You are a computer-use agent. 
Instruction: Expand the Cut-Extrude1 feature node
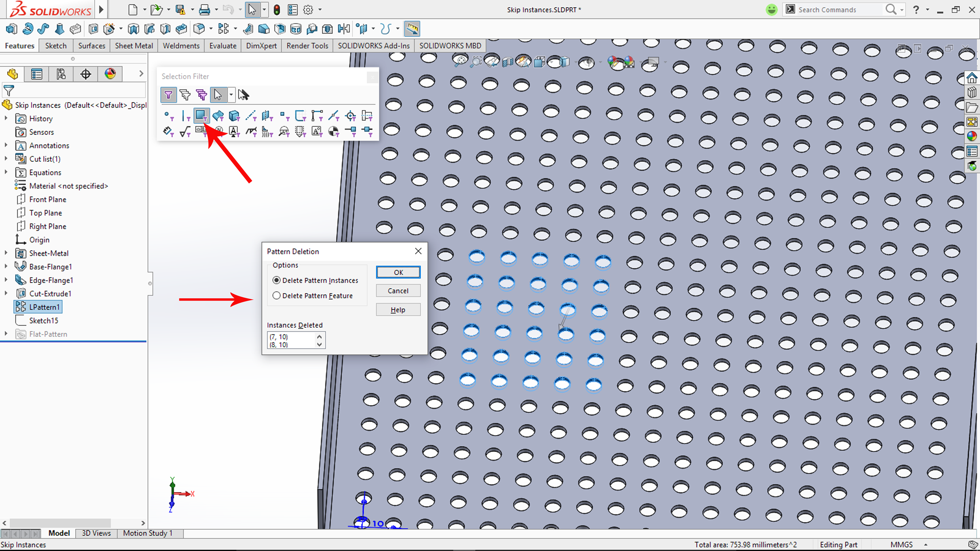[6, 293]
